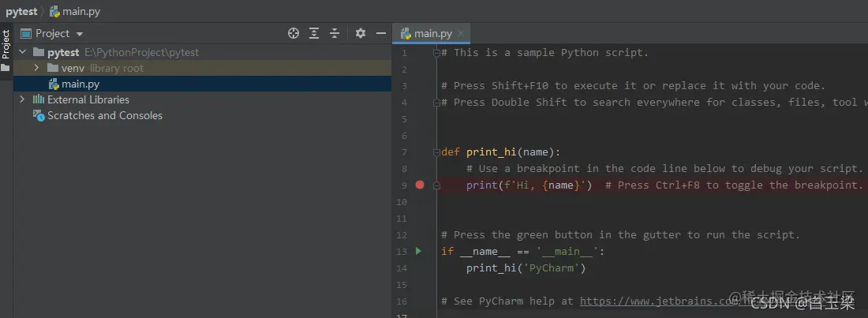Screen dimensions: 868x318
Task: Click line number 14 in the gutter
Action: pyautogui.click(x=402, y=267)
